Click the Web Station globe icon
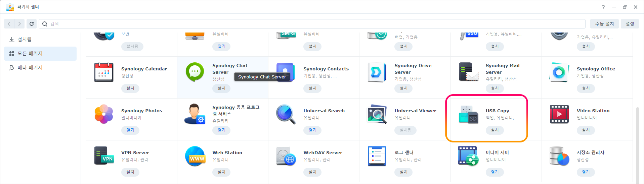Screen dimensions: 644x184 click(x=195, y=156)
